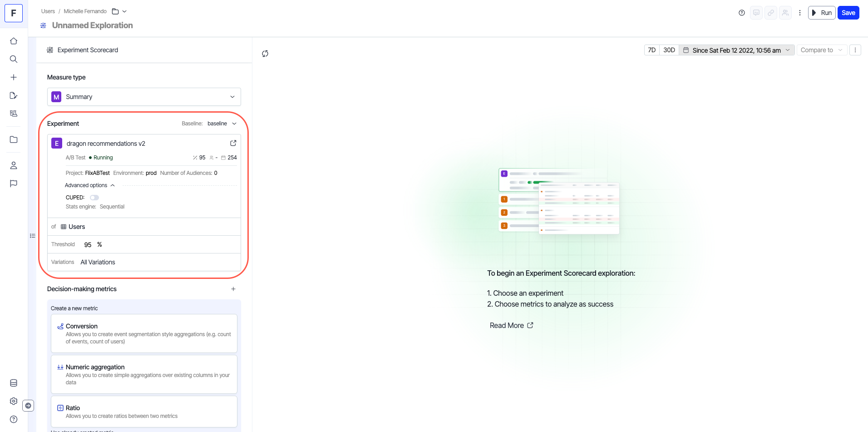The height and width of the screenshot is (432, 868).
Task: Open search from the left sidebar
Action: [x=14, y=59]
